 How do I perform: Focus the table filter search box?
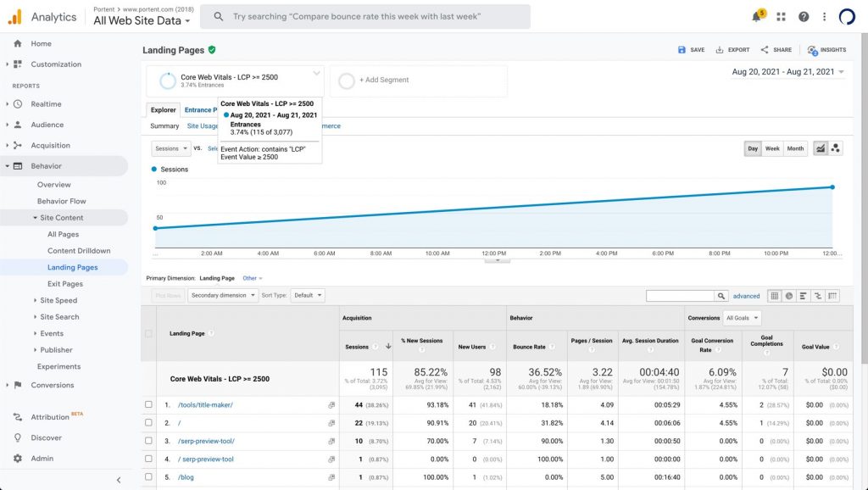(680, 296)
